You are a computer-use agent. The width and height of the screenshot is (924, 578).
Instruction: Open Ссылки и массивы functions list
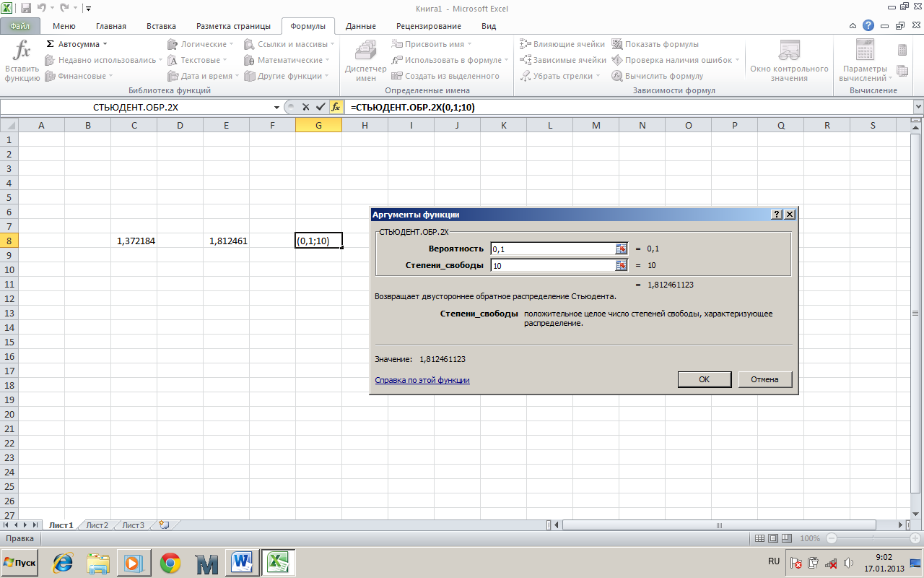tap(289, 44)
